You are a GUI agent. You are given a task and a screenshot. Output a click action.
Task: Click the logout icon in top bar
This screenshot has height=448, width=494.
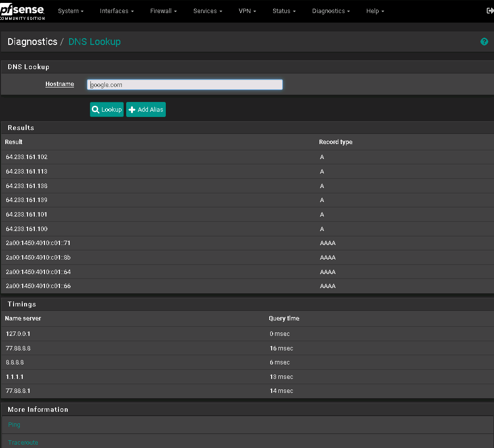490,11
